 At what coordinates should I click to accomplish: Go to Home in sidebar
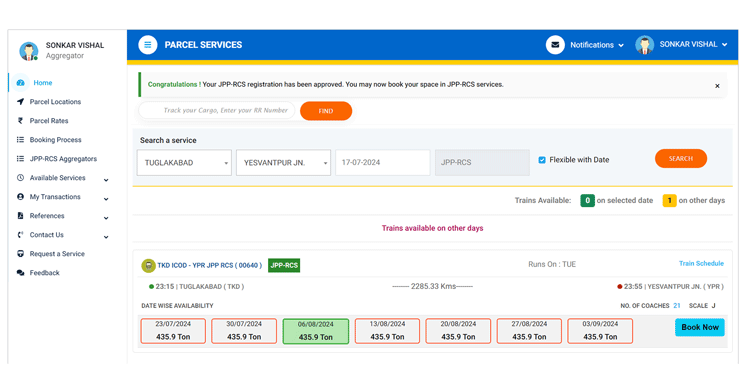[x=43, y=83]
